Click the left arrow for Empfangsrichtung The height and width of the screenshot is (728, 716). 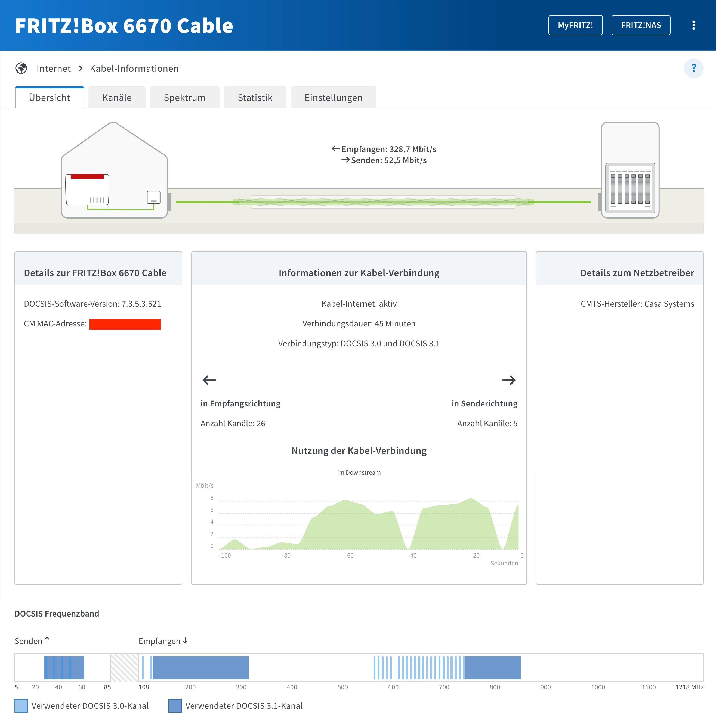tap(209, 380)
